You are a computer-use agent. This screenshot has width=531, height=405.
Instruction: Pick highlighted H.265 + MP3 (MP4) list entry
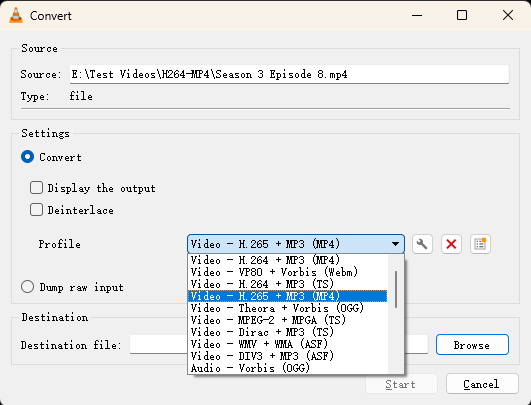click(x=288, y=296)
